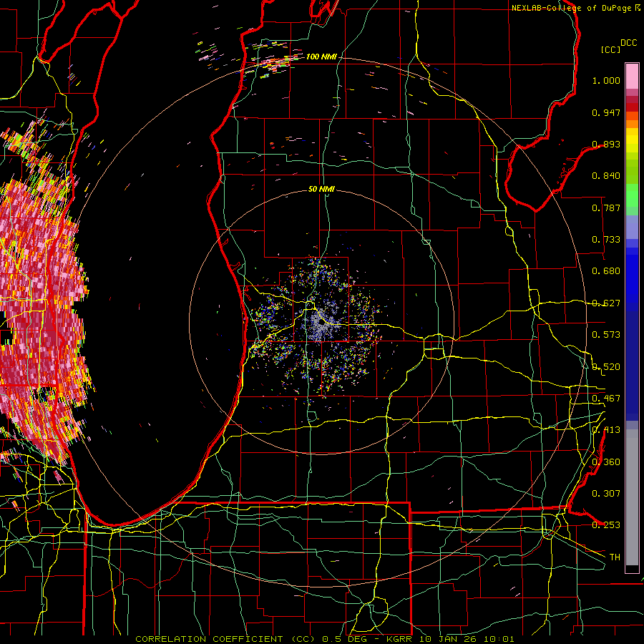Click the 100 NMI range ring label
644x644 pixels.
point(321,57)
